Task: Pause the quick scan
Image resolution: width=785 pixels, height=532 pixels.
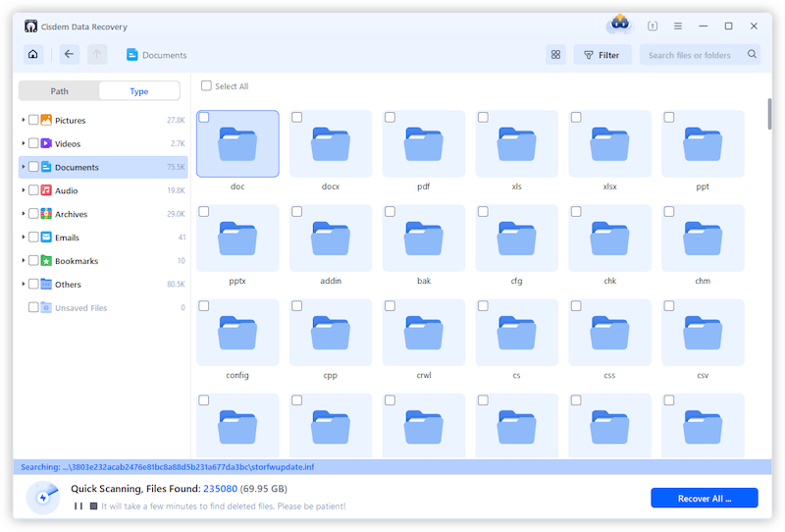Action: click(78, 506)
